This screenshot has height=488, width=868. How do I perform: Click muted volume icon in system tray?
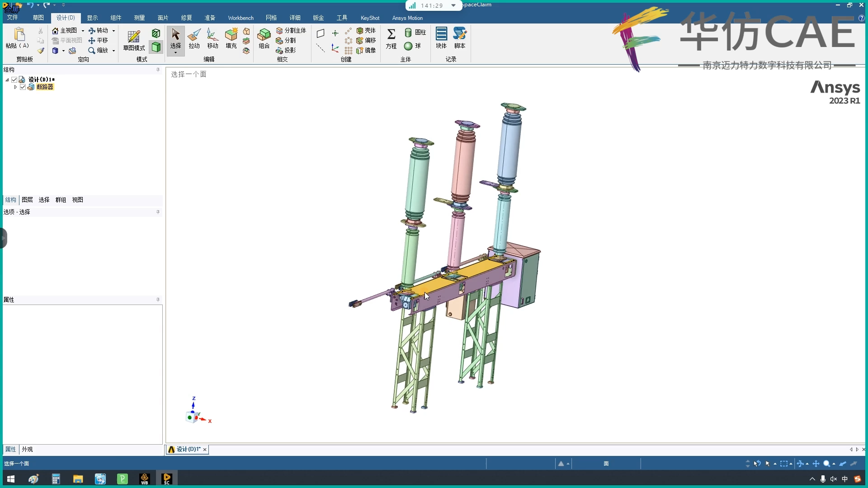(x=833, y=479)
